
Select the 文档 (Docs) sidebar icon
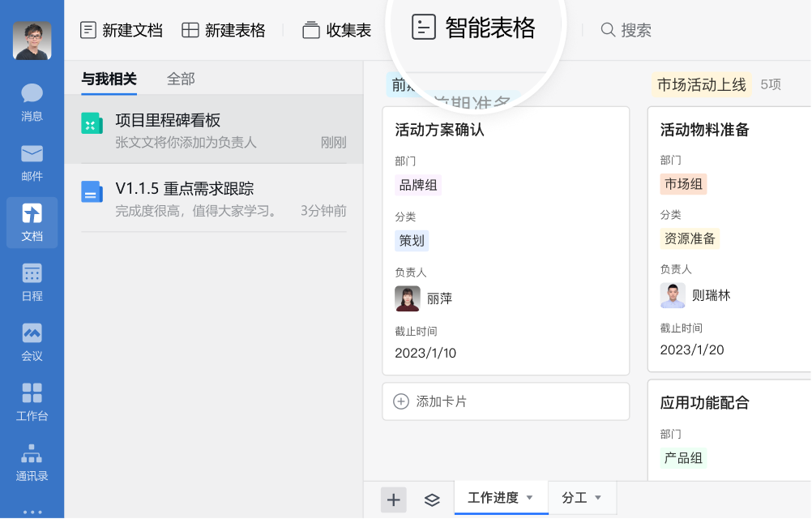click(x=31, y=222)
